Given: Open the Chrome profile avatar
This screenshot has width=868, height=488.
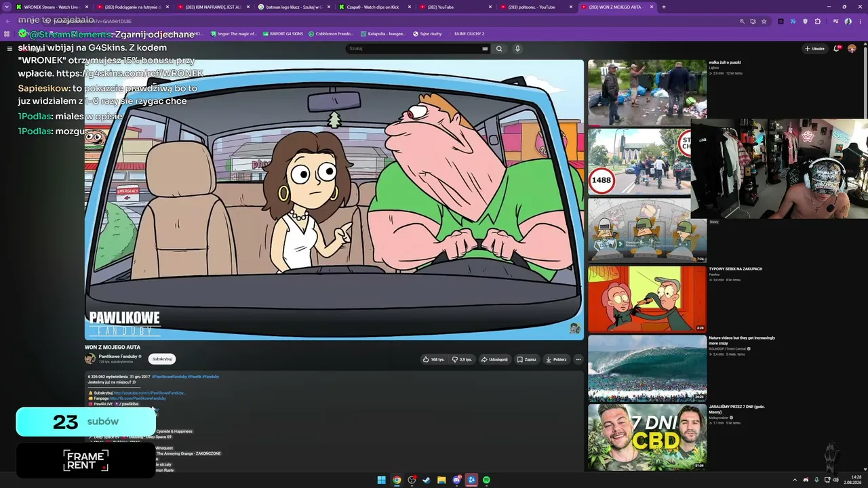Looking at the screenshot, I should [x=848, y=21].
